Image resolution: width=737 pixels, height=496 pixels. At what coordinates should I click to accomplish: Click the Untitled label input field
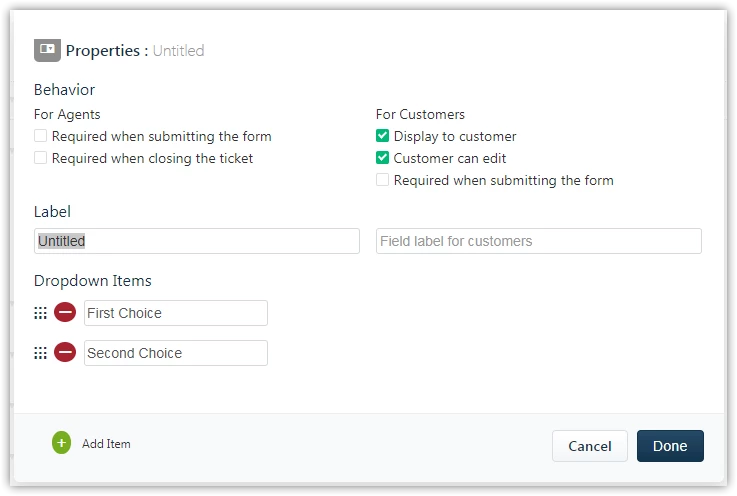coord(197,241)
